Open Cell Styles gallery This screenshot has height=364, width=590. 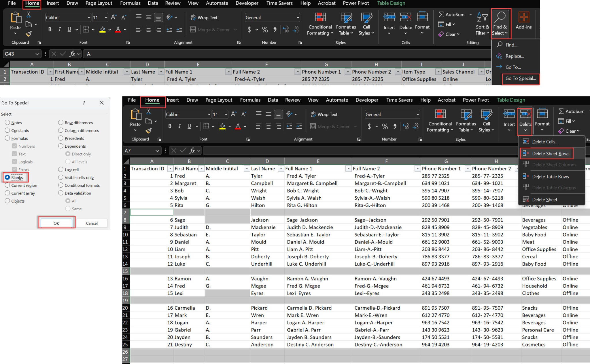366,24
